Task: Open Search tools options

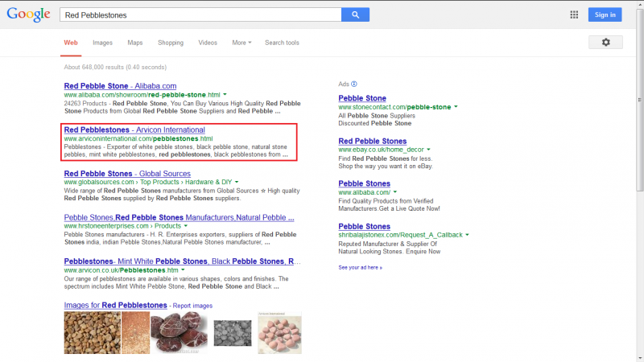Action: click(x=282, y=43)
